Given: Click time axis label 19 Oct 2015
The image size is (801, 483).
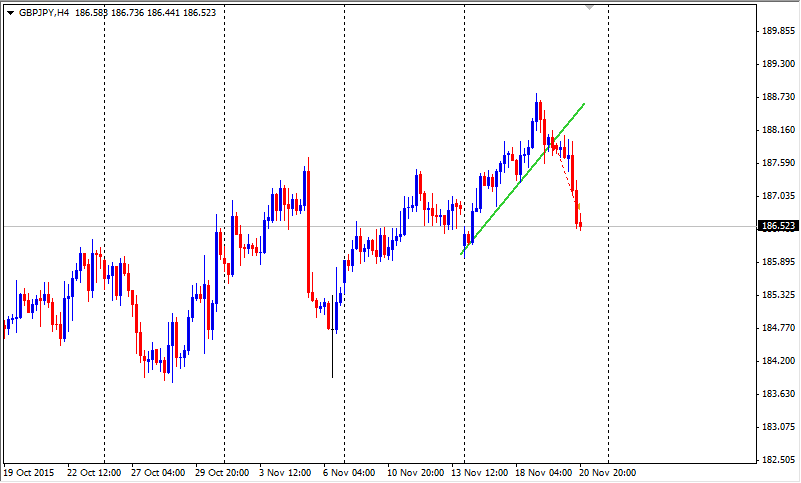Looking at the screenshot, I should [x=29, y=473].
